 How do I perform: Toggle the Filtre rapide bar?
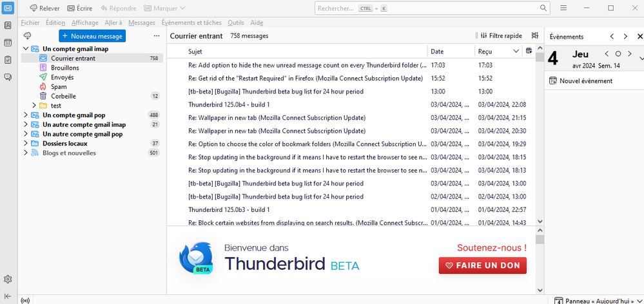coord(501,36)
